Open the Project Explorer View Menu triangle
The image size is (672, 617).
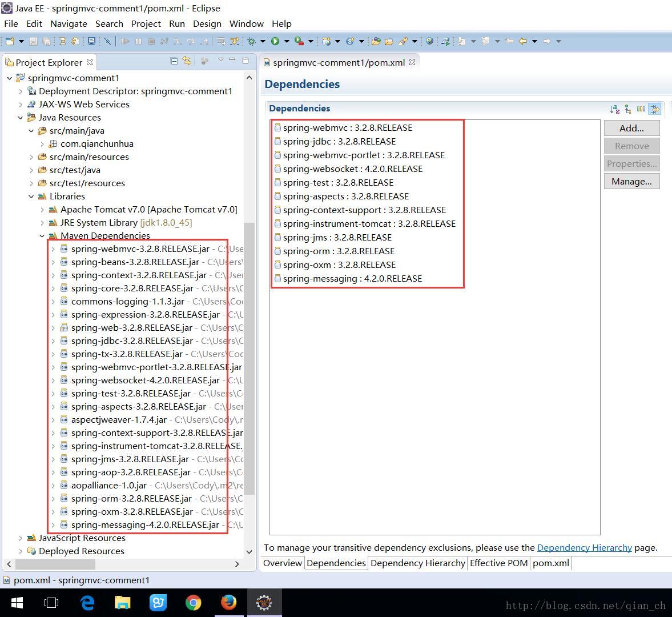tap(221, 59)
